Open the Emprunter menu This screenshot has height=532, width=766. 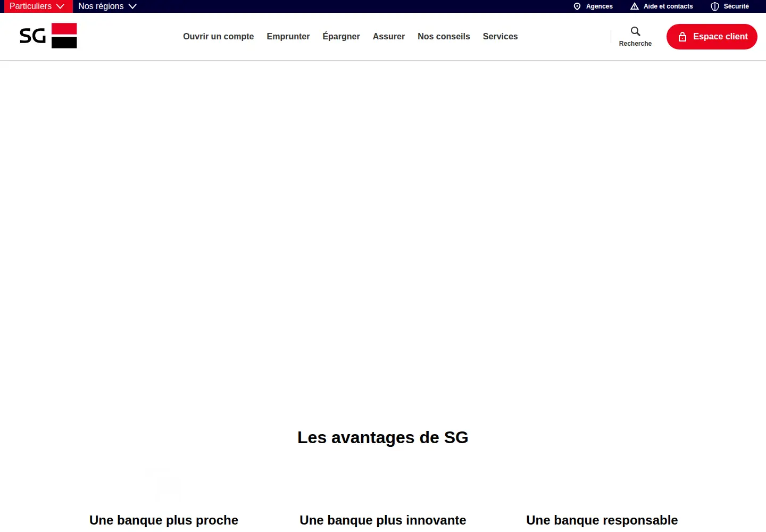(288, 36)
